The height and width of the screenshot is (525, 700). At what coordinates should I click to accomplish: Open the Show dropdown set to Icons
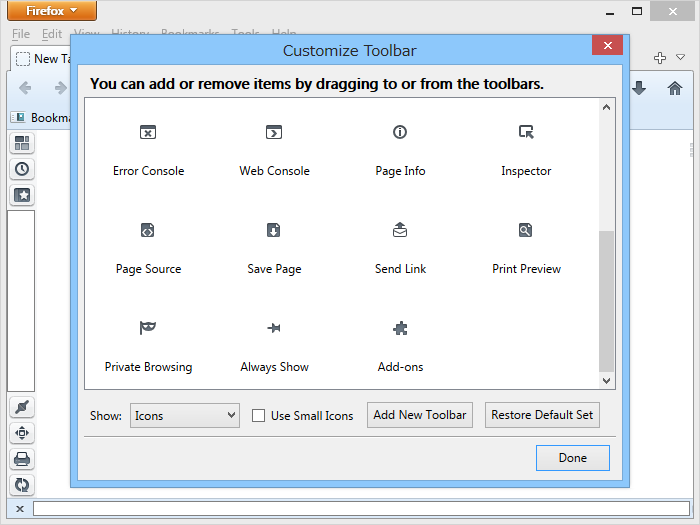(185, 415)
